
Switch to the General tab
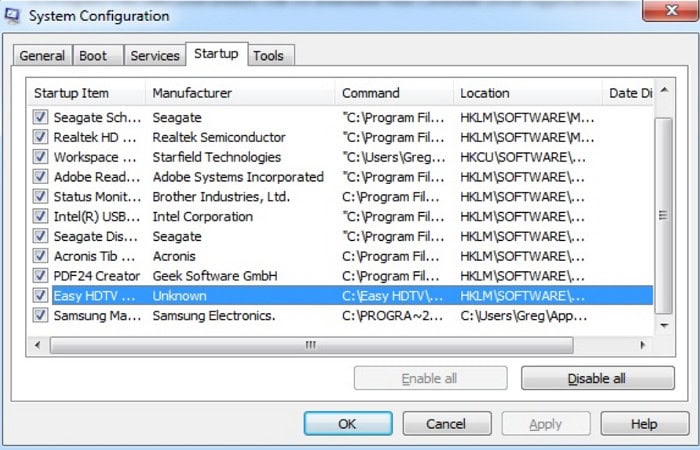click(42, 56)
